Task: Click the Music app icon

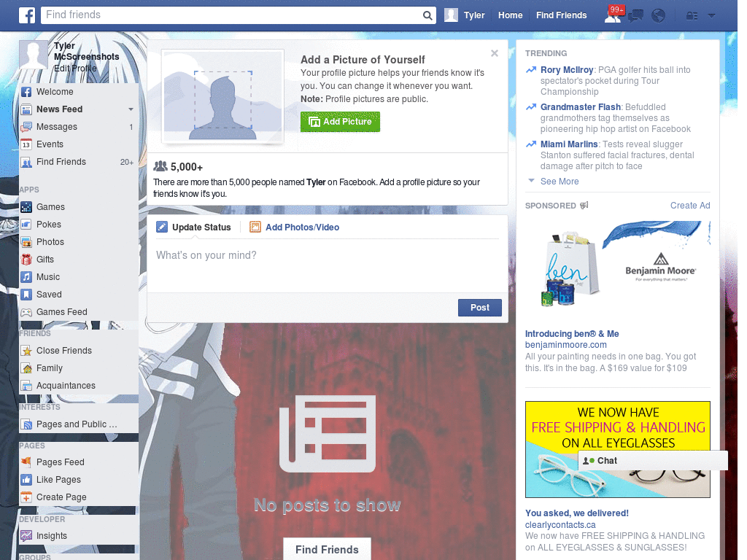Action: coord(27,277)
